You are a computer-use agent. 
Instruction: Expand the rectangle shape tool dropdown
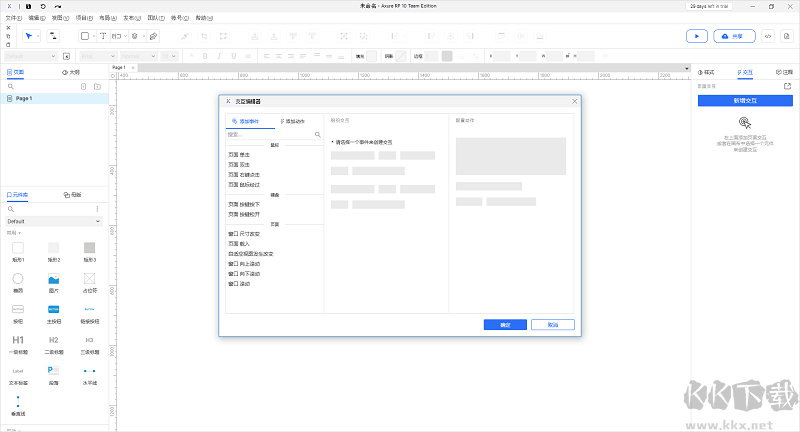pos(93,36)
